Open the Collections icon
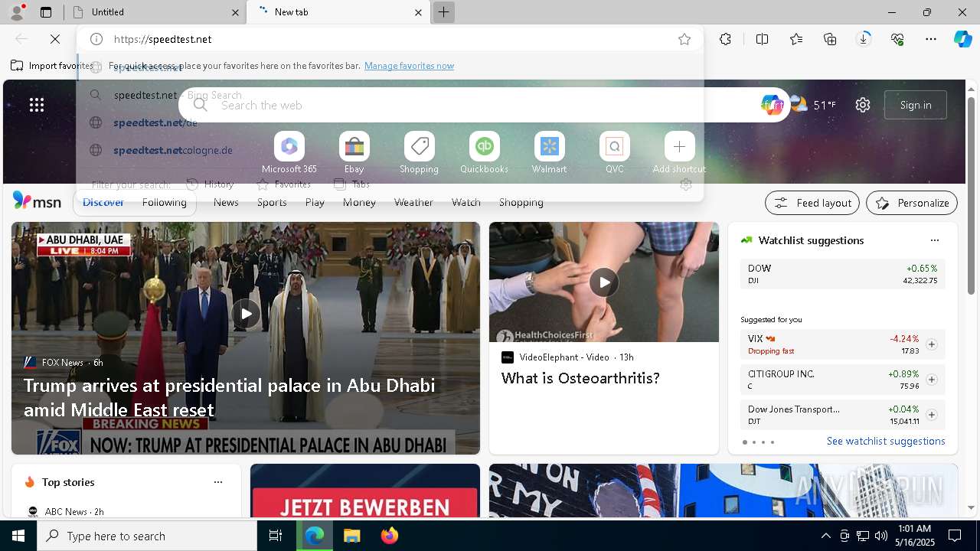 click(x=830, y=39)
